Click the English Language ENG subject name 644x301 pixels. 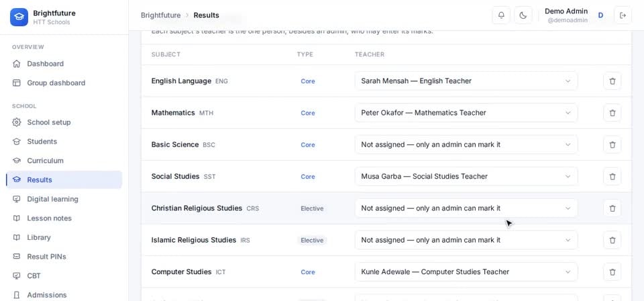189,81
